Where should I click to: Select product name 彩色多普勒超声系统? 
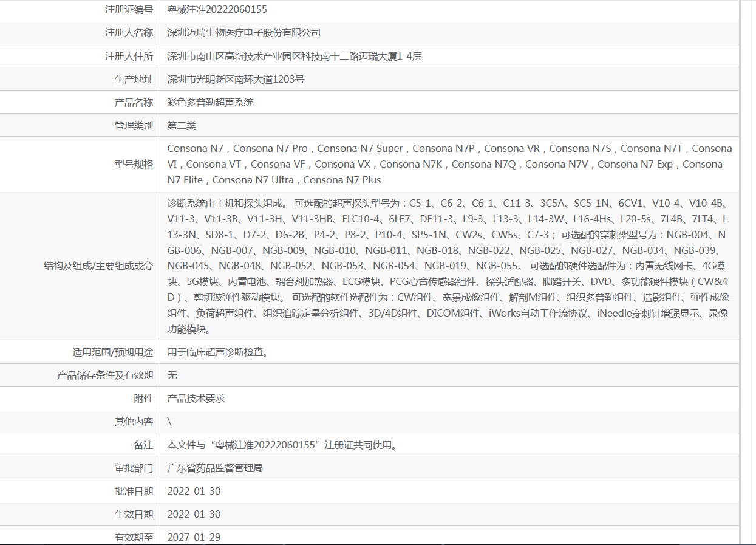[x=210, y=102]
